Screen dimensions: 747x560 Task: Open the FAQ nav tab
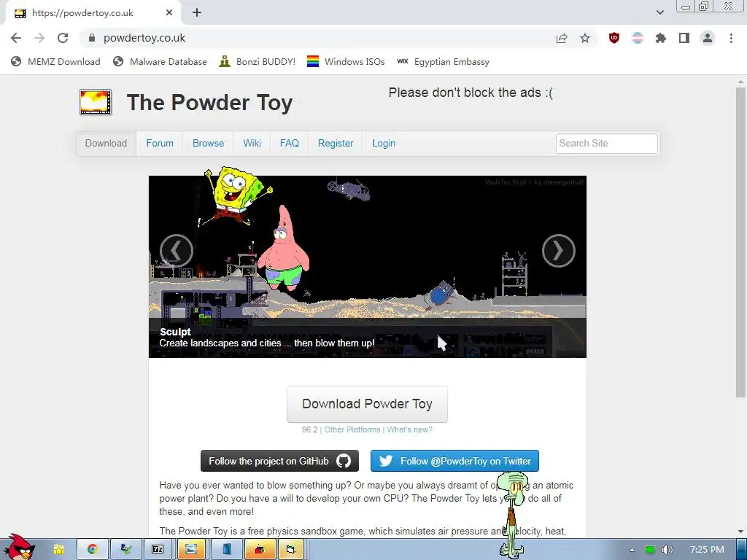point(289,144)
